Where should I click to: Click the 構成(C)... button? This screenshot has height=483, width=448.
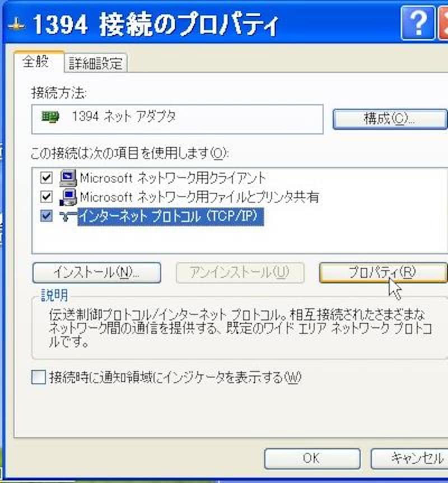point(390,119)
